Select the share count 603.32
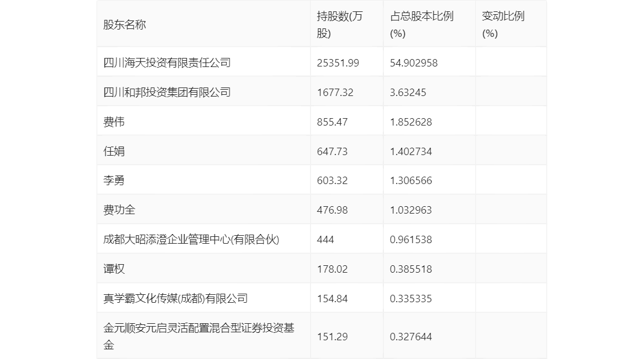 pyautogui.click(x=332, y=180)
